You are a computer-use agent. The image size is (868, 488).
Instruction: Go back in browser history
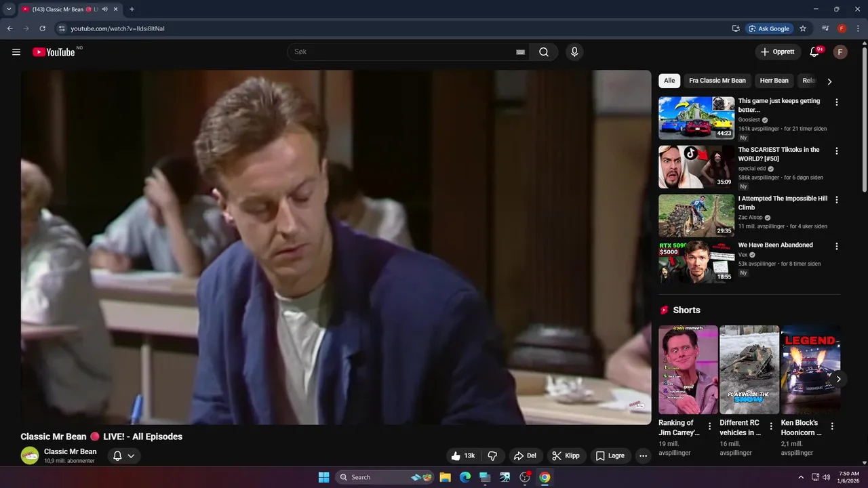point(9,28)
